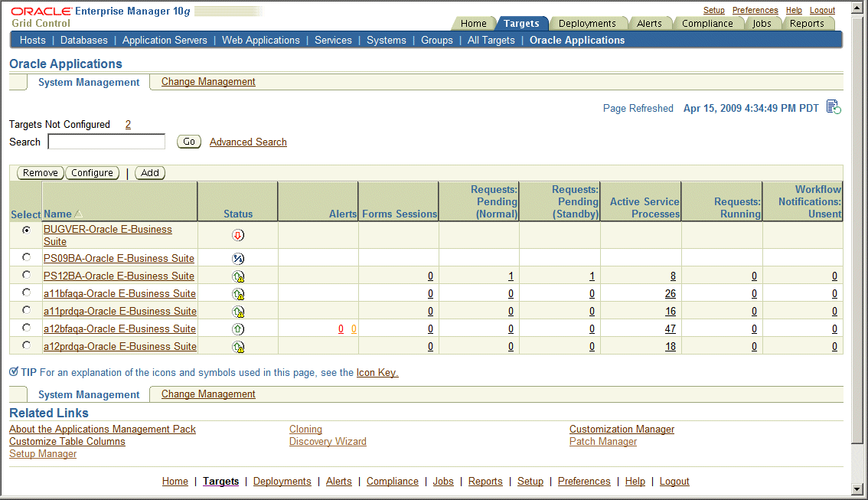
Task: Select the PS12BA radio button
Action: point(26,275)
